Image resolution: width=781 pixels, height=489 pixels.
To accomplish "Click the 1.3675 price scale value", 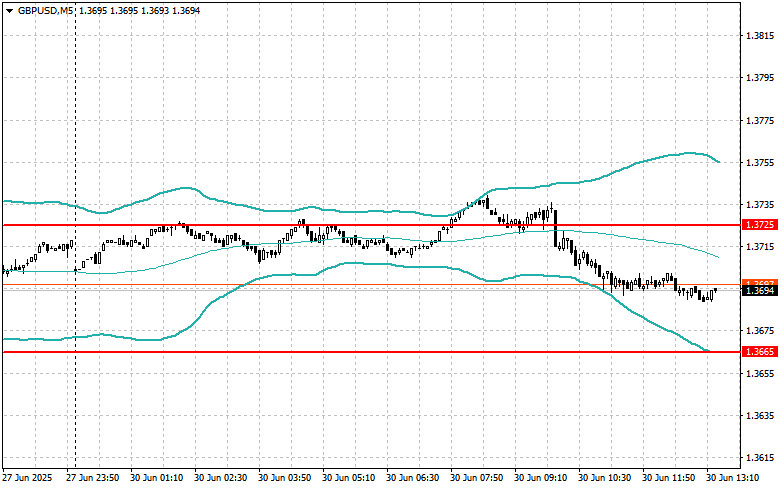I will [761, 331].
